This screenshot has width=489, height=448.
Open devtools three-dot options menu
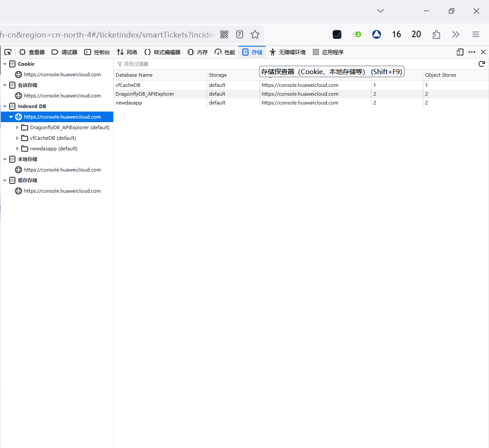click(472, 52)
